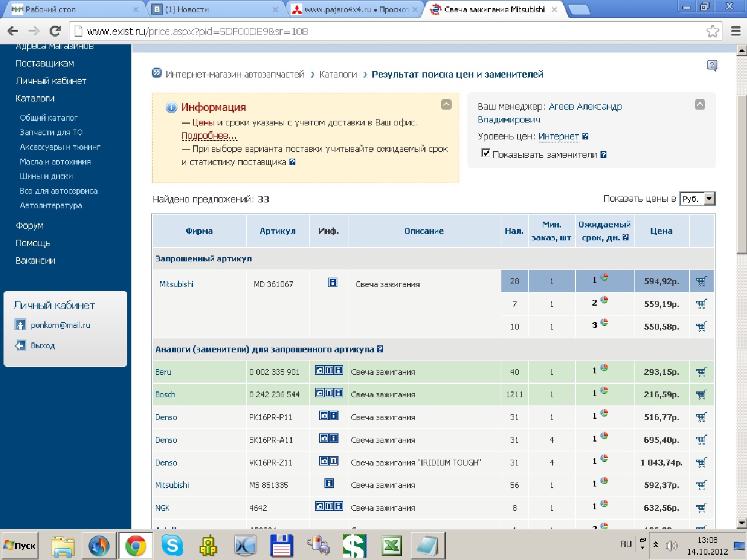Toggle the Показывать заменители checkbox

486,153
